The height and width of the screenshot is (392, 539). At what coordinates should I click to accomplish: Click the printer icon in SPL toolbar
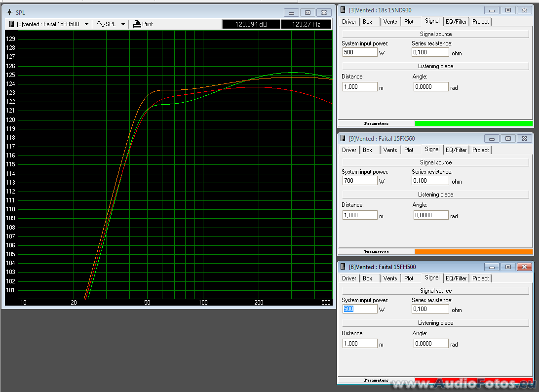tap(137, 24)
